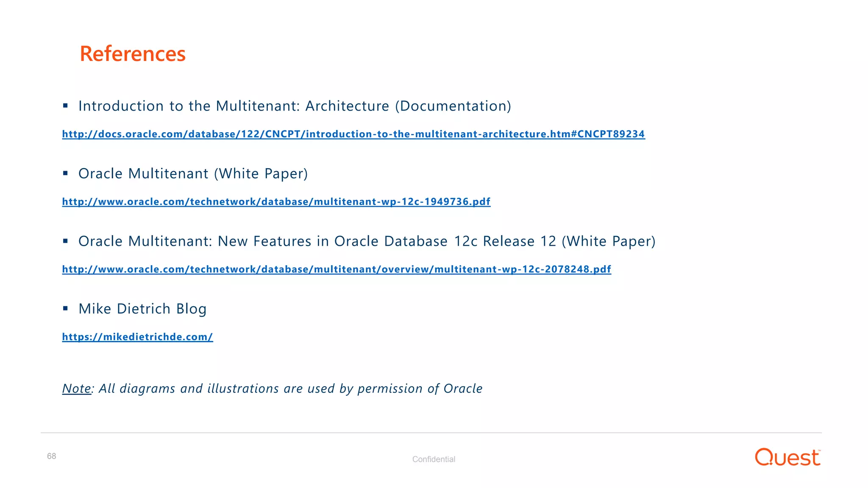Click 'Mike Dietrich Blog' bullet text
Image resolution: width=868 pixels, height=488 pixels.
142,309
